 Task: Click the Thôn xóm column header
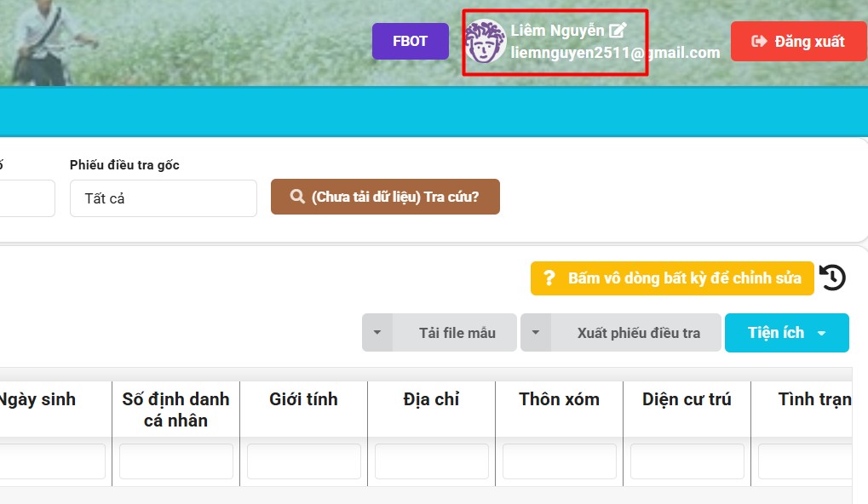(x=559, y=399)
